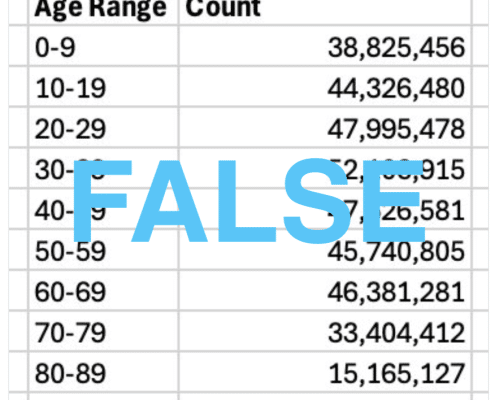The height and width of the screenshot is (400, 495).
Task: Click the 10-19 age range cell
Action: coord(104,87)
